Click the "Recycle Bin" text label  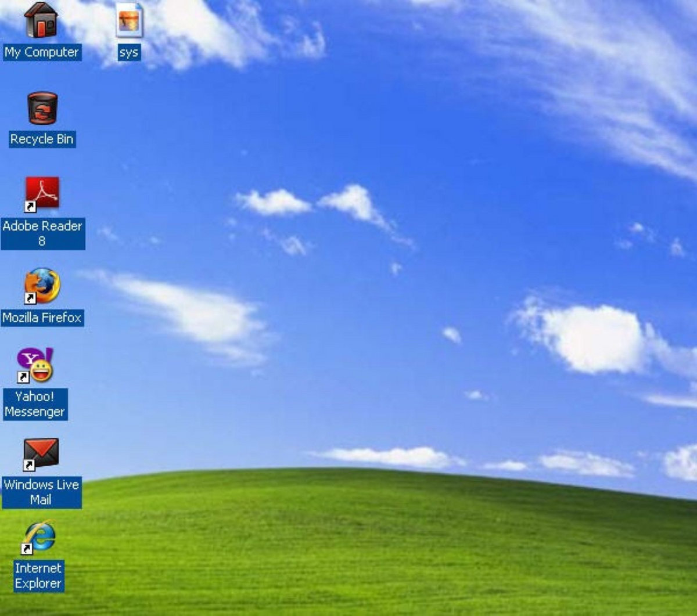[x=42, y=139]
